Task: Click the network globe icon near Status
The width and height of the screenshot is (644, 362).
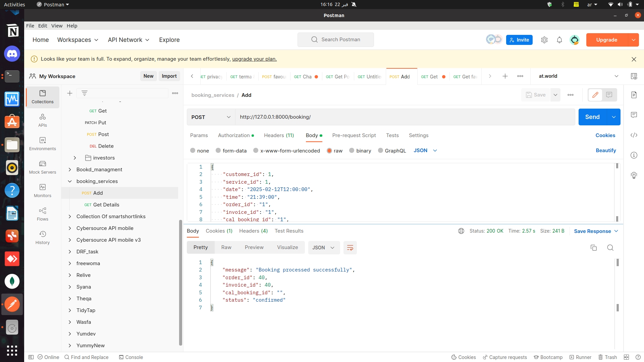Action: (461, 231)
